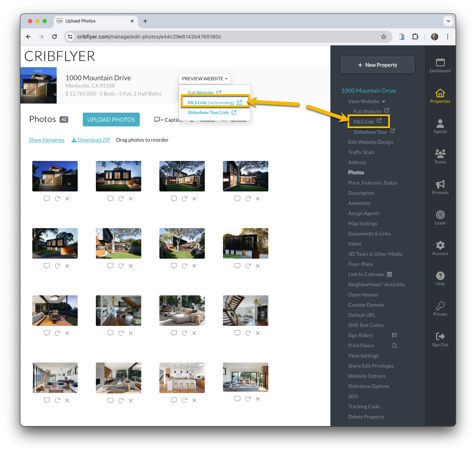Open SEO settings in sidebar
This screenshot has height=453, width=476.
[353, 396]
